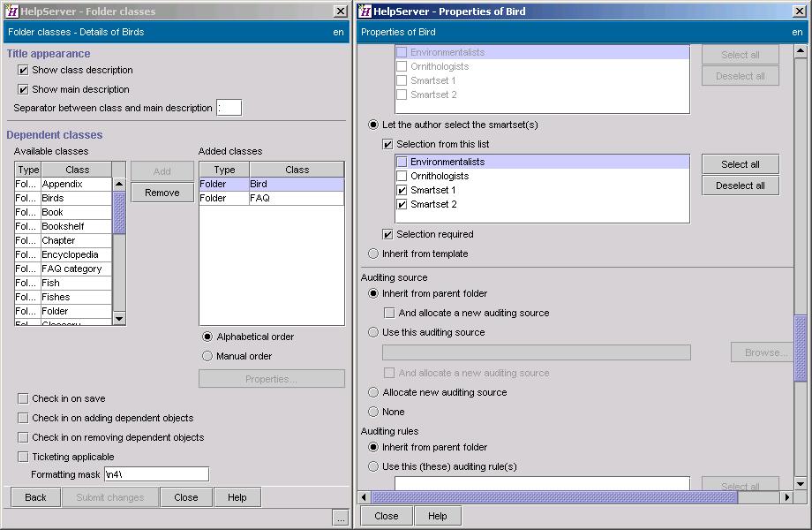Enable 'Check in on save'
812x530 pixels.
[x=21, y=398]
